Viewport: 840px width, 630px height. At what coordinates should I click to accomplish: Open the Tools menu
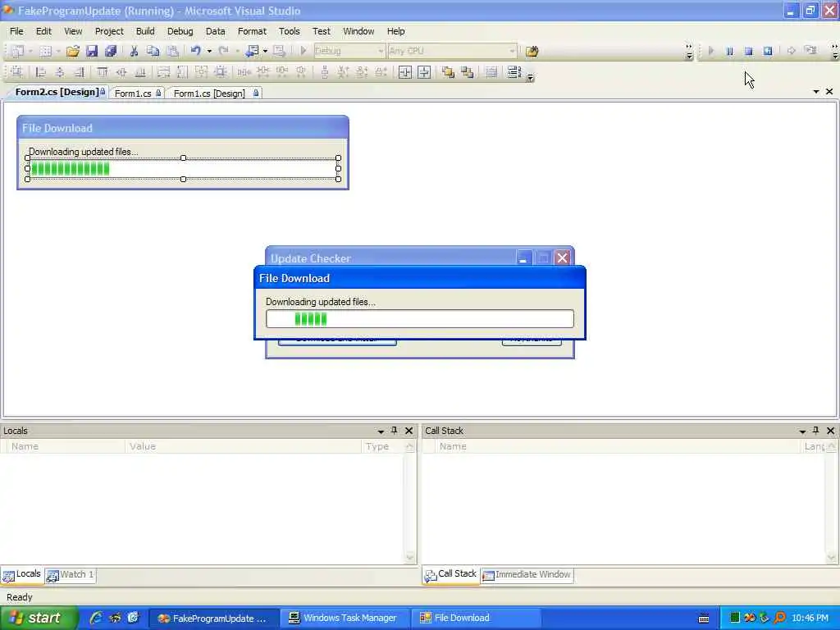pyautogui.click(x=290, y=31)
